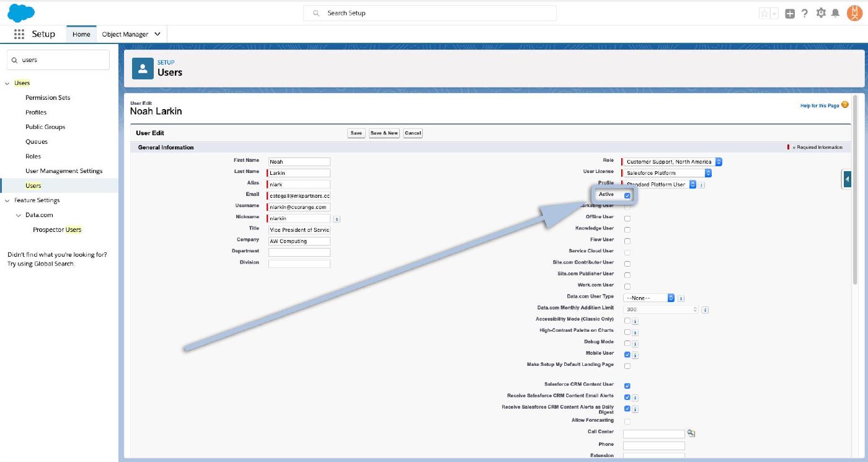This screenshot has height=462, width=868.
Task: Click the First Name input field
Action: (x=299, y=162)
